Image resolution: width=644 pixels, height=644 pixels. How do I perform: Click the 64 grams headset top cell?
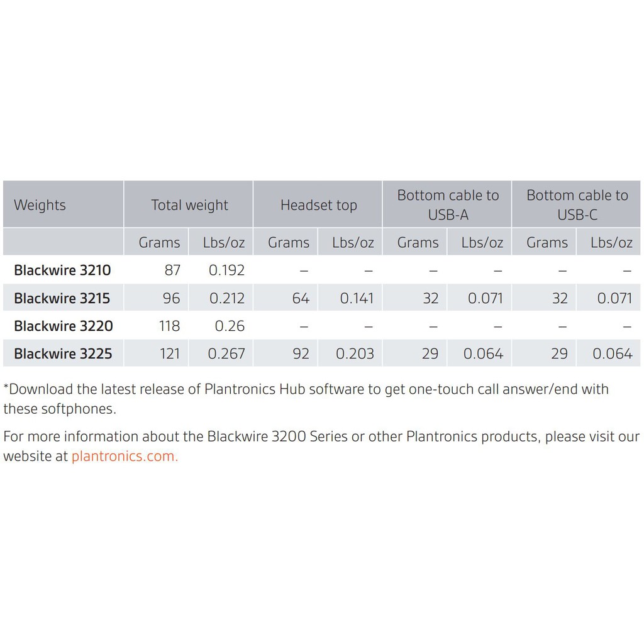pyautogui.click(x=301, y=298)
